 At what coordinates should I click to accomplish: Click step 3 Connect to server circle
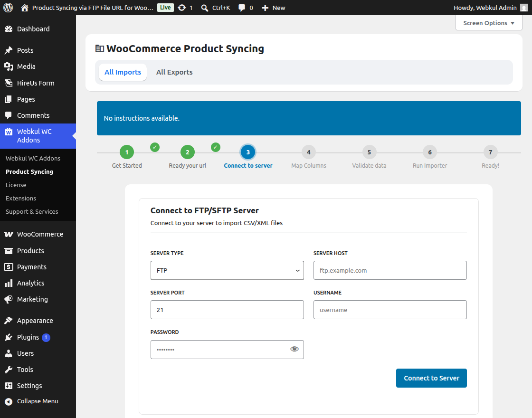[x=248, y=152]
